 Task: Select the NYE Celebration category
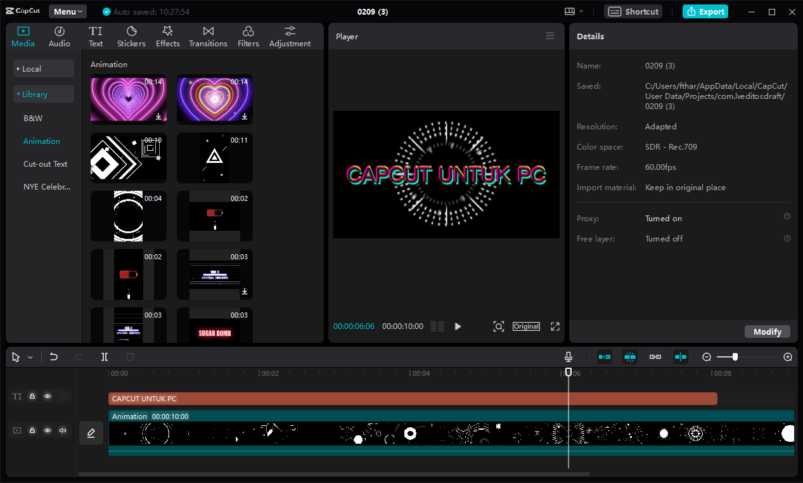click(47, 187)
